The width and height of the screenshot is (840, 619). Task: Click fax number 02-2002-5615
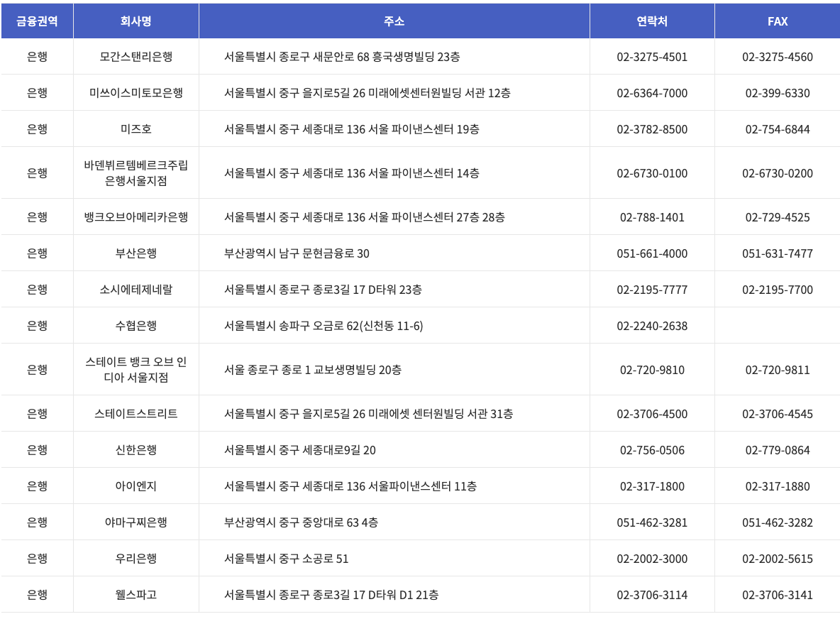[778, 559]
